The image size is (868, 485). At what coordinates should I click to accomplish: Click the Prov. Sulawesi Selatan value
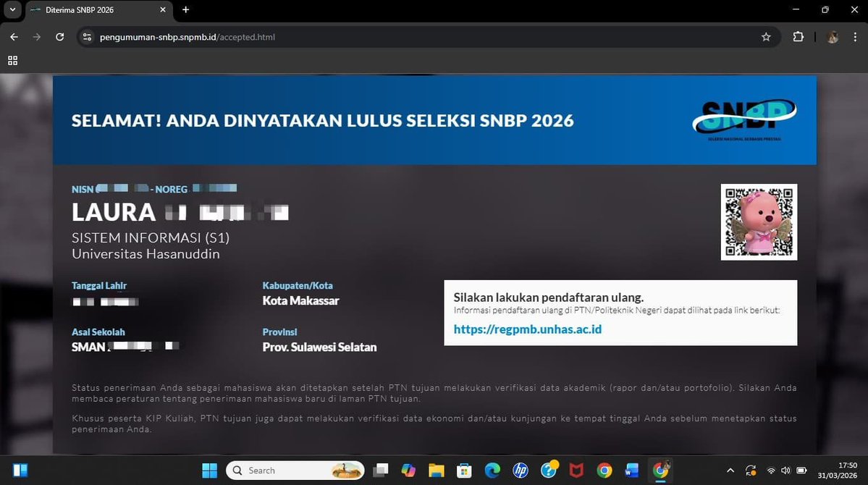[319, 347]
